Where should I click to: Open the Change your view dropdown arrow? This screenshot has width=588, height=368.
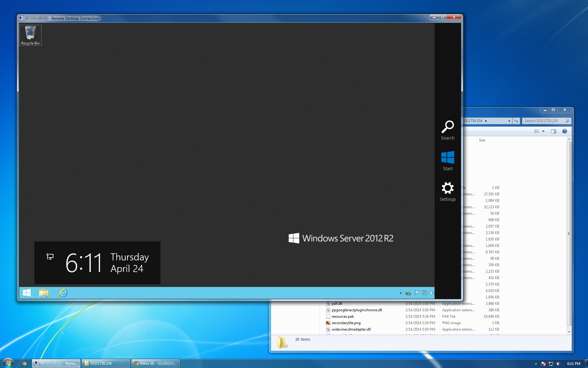tap(543, 131)
